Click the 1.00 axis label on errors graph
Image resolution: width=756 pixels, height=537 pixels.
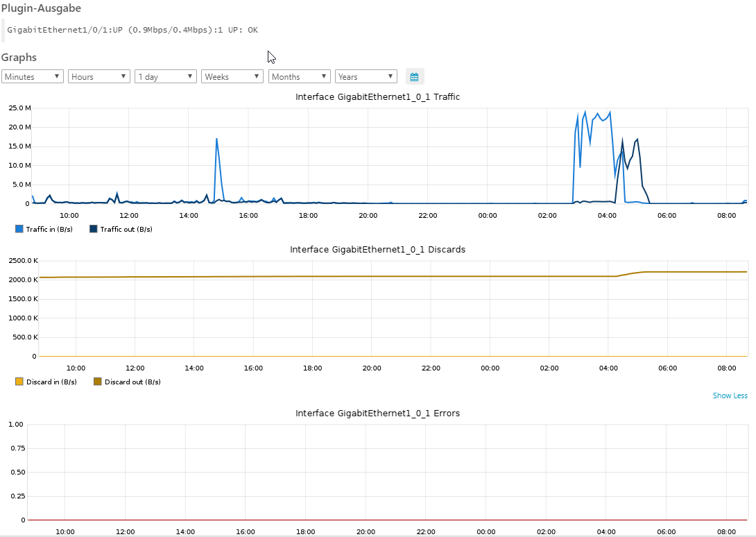click(16, 424)
